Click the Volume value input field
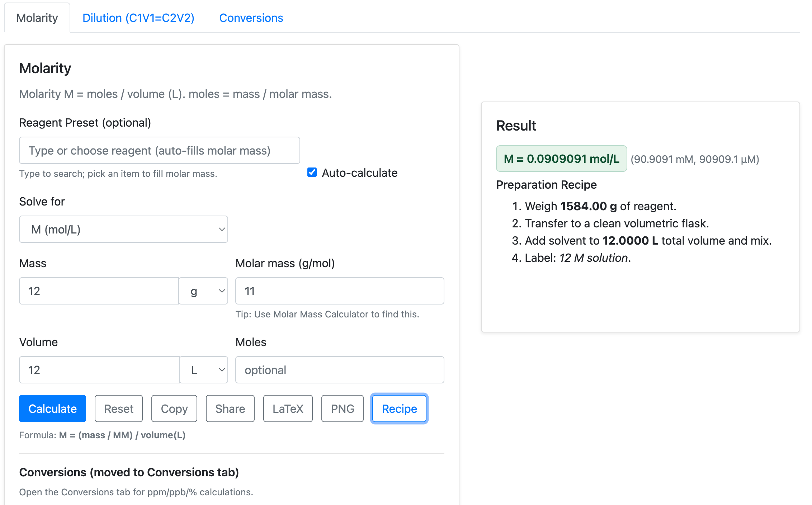The image size is (812, 505). pyautogui.click(x=99, y=370)
